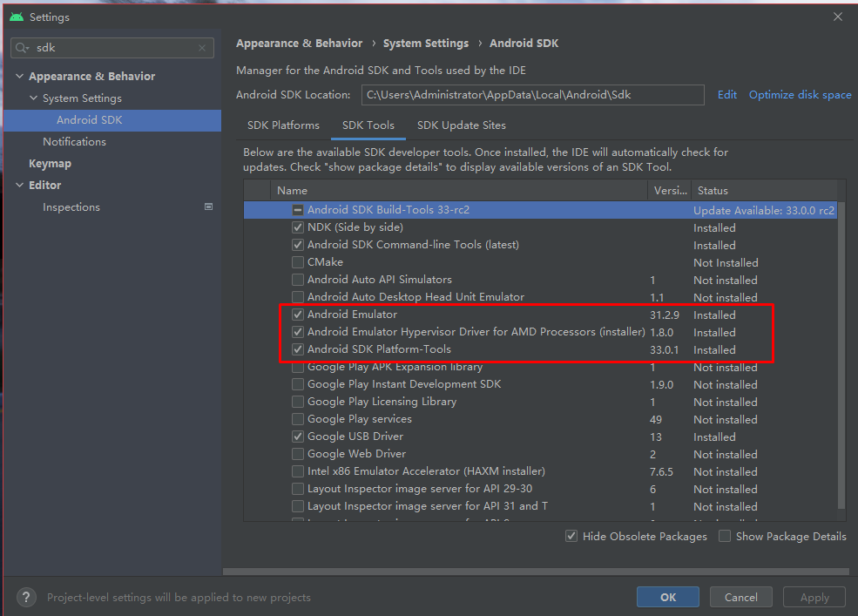Check Google Play services checkbox
The height and width of the screenshot is (616, 858).
click(x=298, y=419)
